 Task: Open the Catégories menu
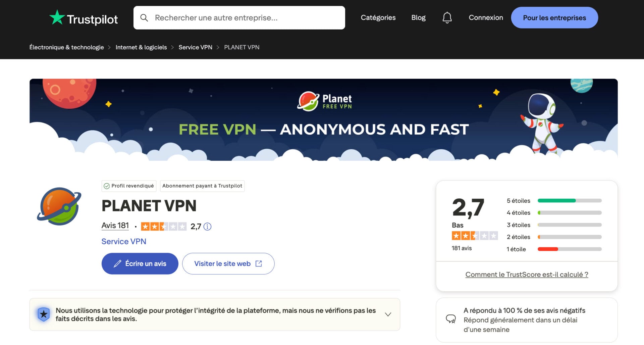click(x=378, y=17)
